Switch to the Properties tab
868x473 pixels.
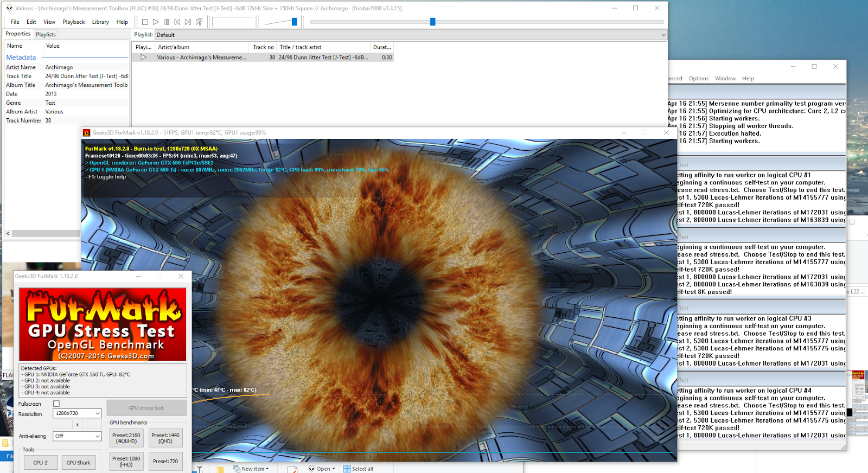click(x=18, y=34)
